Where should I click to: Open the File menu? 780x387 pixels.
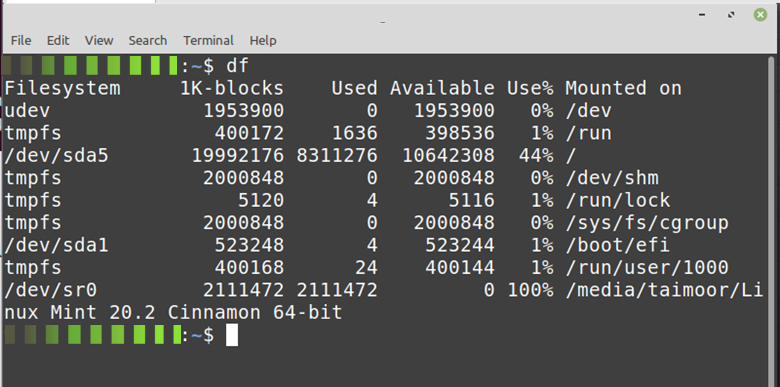(21, 40)
